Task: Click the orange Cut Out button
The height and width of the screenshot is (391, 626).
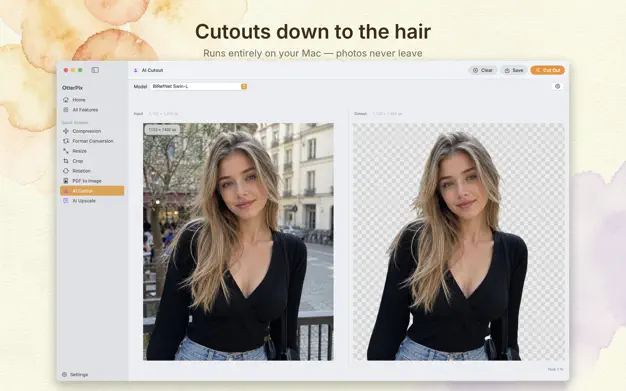Action: tap(547, 70)
